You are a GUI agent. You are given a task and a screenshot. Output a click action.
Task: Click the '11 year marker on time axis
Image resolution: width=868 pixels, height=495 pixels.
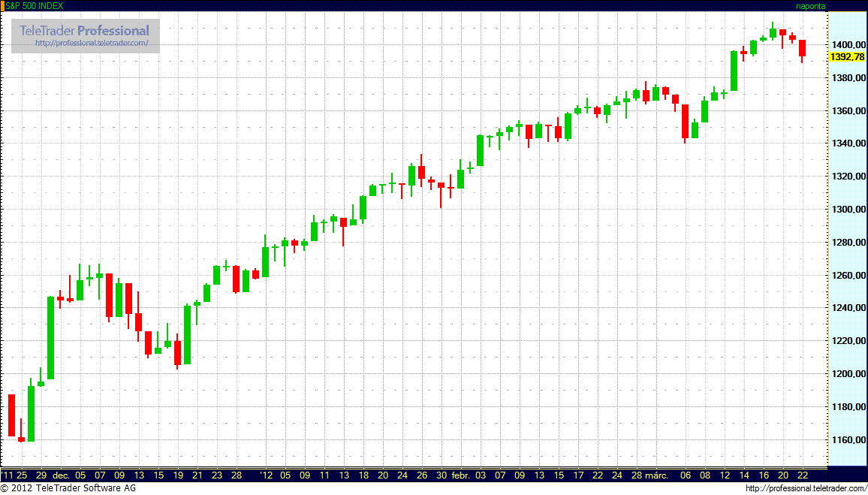tap(8, 475)
